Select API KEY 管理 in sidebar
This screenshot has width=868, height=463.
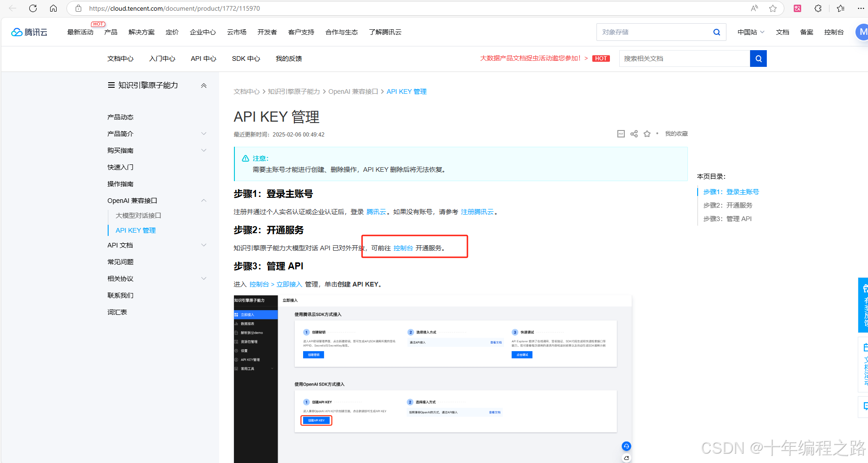[x=136, y=230]
